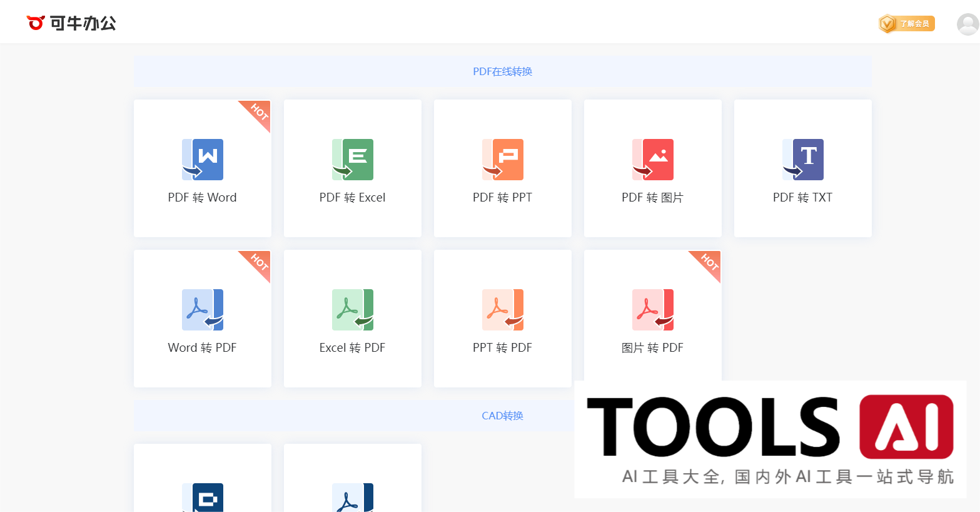The width and height of the screenshot is (980, 512).
Task: Select the PDF在线转换 section header
Action: pyautogui.click(x=502, y=71)
